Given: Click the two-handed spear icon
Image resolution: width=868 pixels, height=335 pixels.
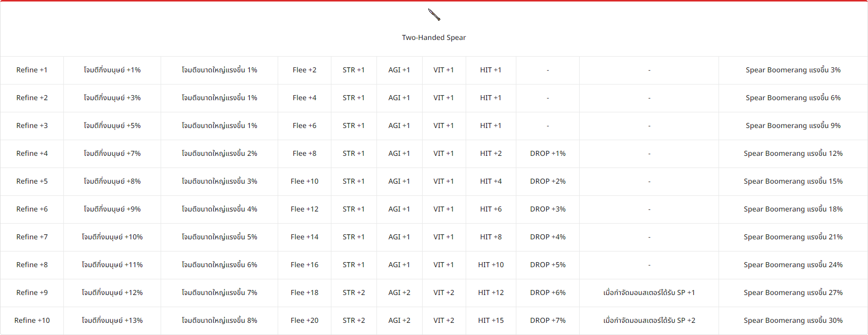Looking at the screenshot, I should [434, 15].
